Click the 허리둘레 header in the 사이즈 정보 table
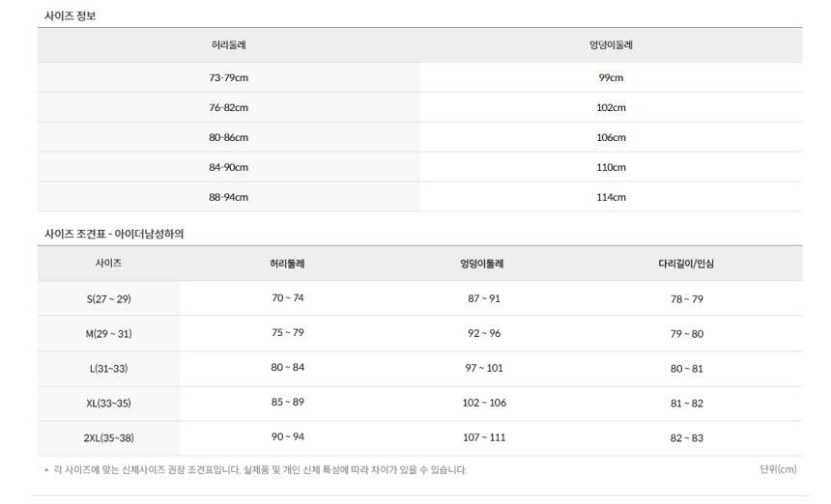This screenshot has height=504, width=831. (229, 45)
